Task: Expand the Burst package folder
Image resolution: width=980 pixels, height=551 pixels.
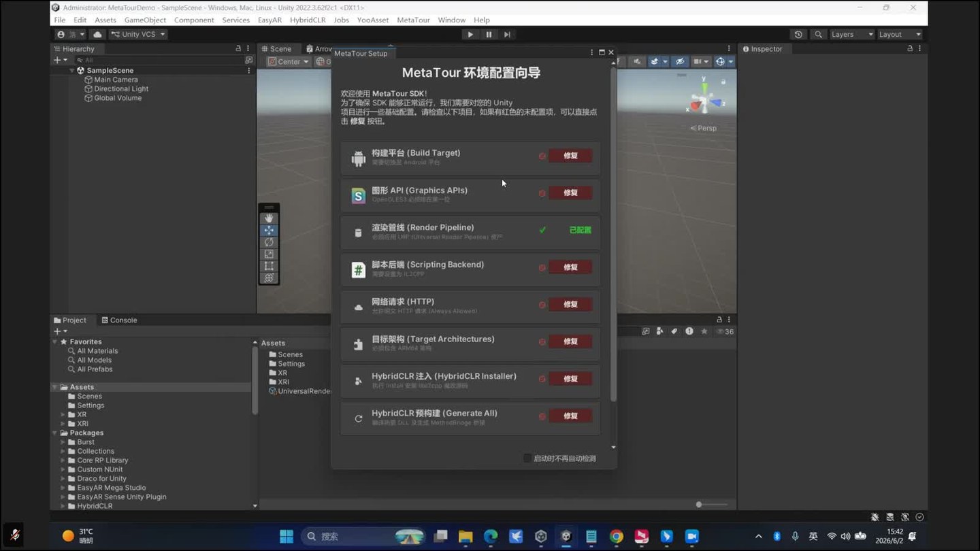Action: click(x=63, y=442)
